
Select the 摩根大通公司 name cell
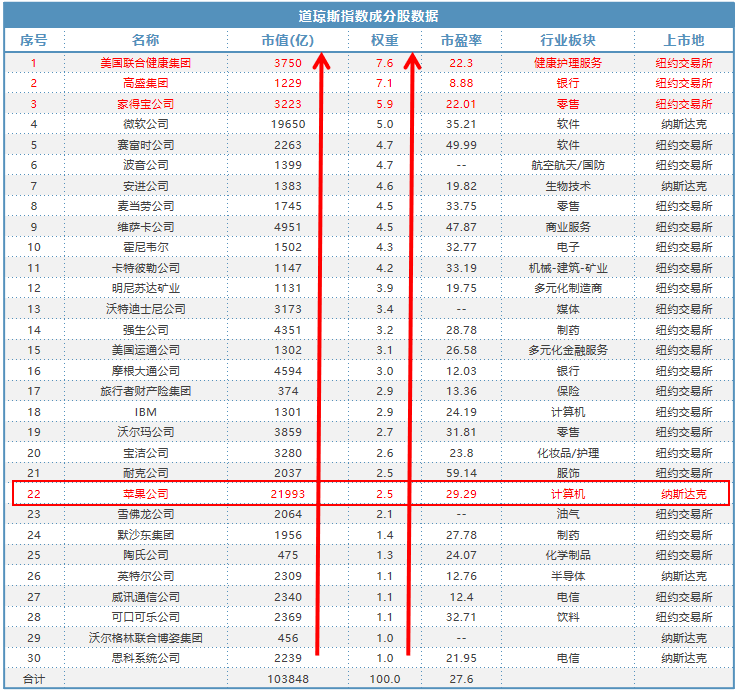pyautogui.click(x=145, y=371)
